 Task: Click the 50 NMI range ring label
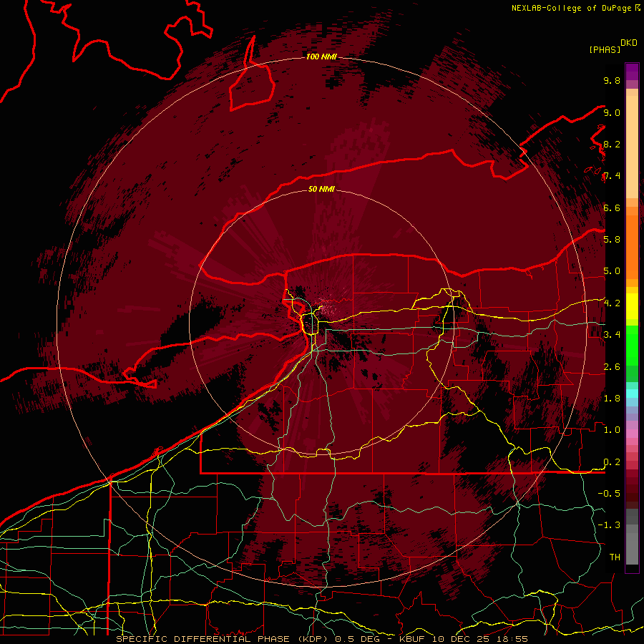point(321,189)
